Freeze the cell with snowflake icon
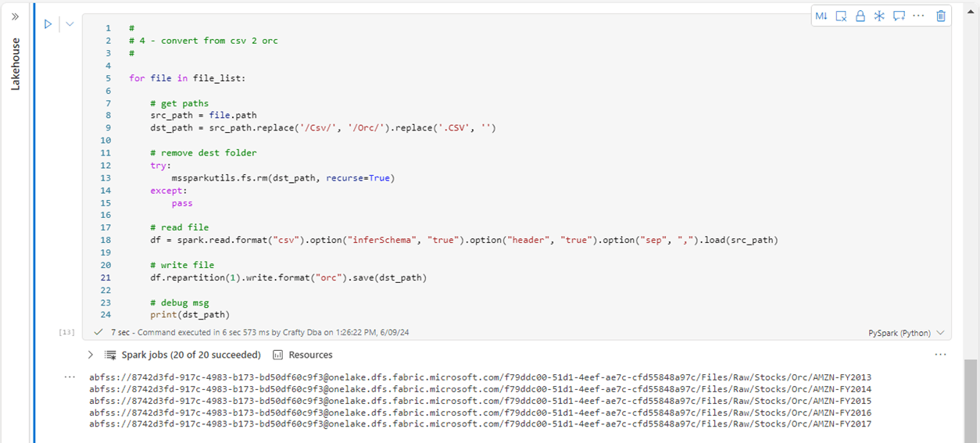This screenshot has height=443, width=980. coord(879,16)
